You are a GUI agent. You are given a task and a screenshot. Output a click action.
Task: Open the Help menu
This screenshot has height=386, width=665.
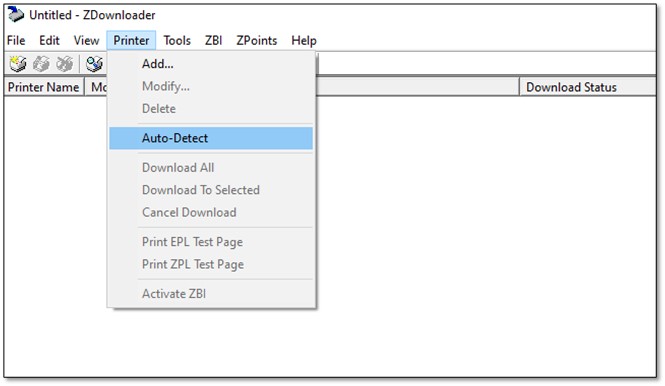304,40
